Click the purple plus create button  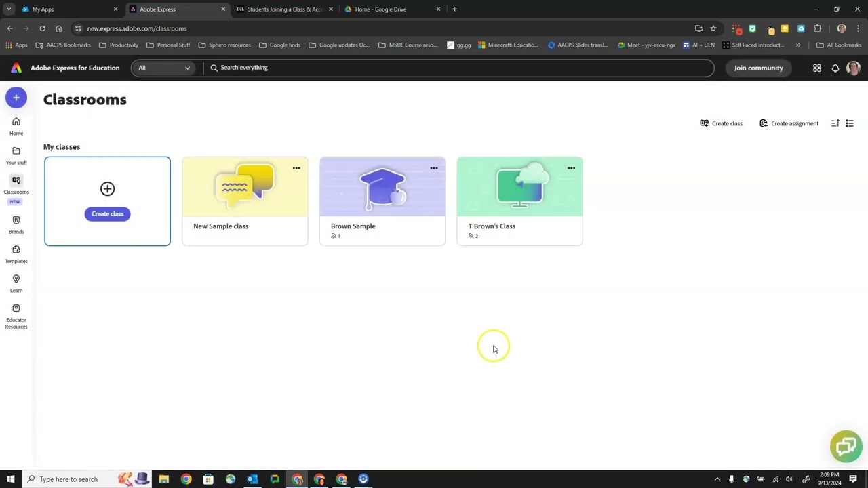16,98
